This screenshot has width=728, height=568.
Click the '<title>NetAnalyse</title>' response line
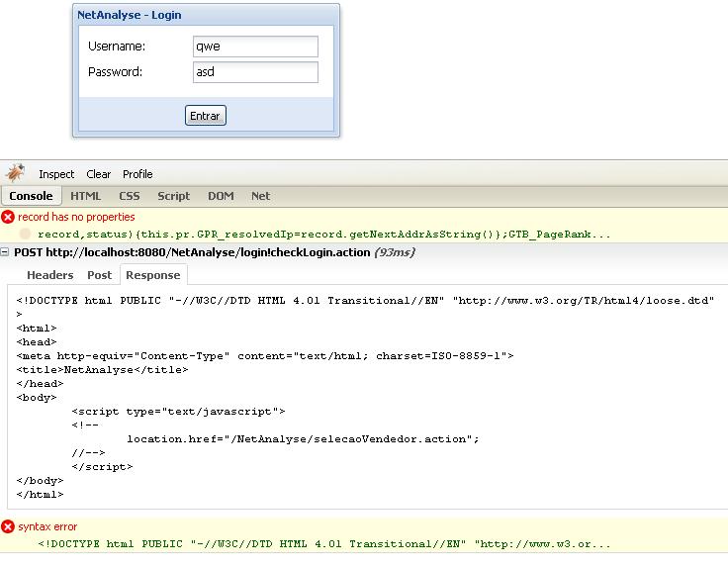coord(102,370)
